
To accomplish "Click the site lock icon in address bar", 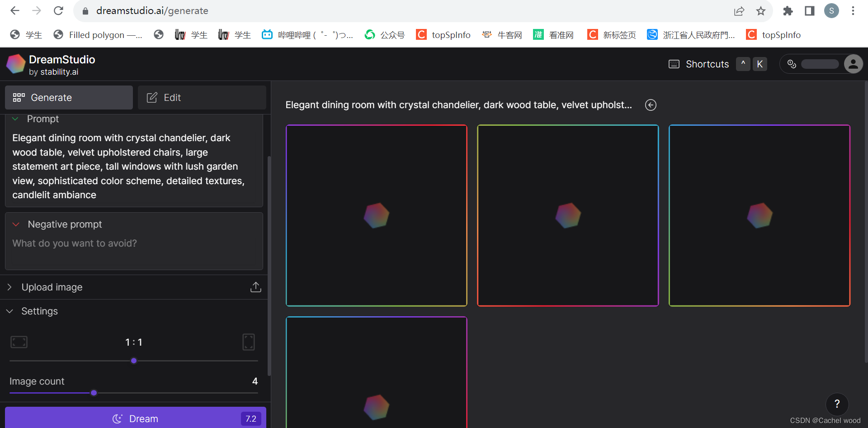I will (x=85, y=11).
